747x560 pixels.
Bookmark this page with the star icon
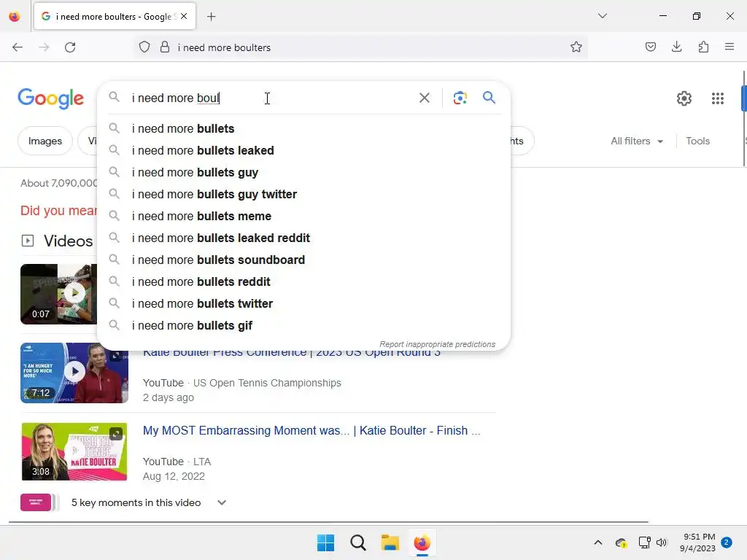pos(576,47)
